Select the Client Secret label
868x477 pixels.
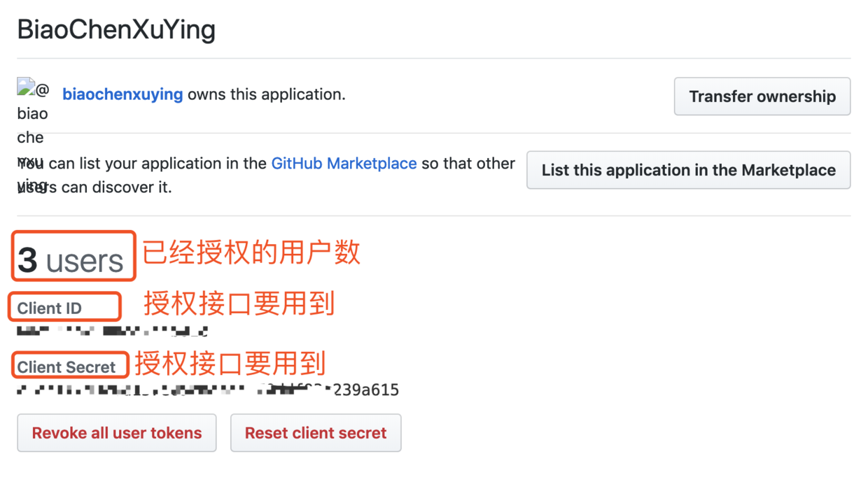[x=66, y=367]
